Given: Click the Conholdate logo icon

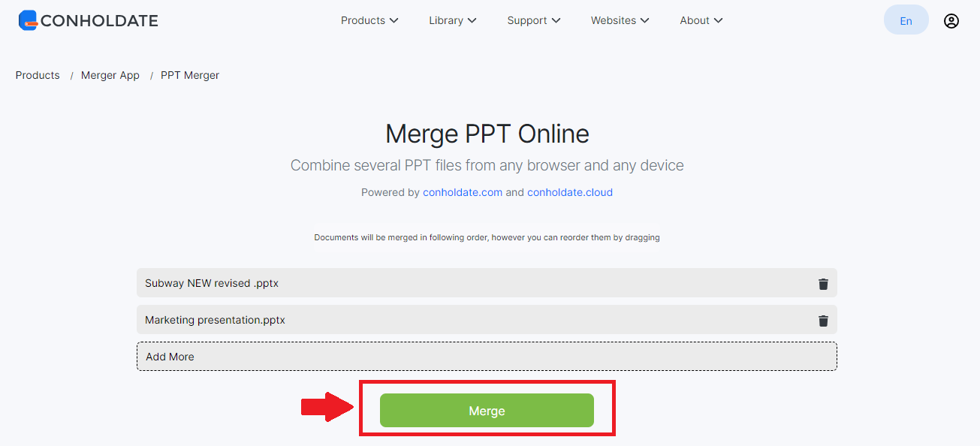Looking at the screenshot, I should point(28,20).
